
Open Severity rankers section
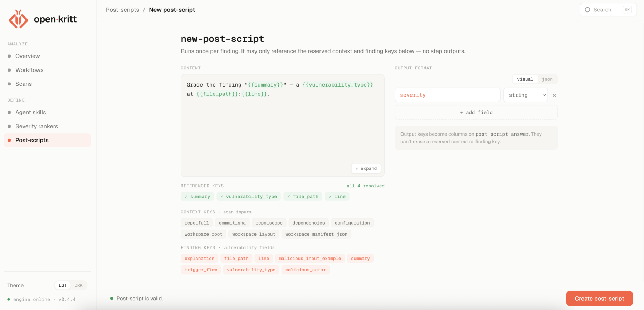[36, 126]
